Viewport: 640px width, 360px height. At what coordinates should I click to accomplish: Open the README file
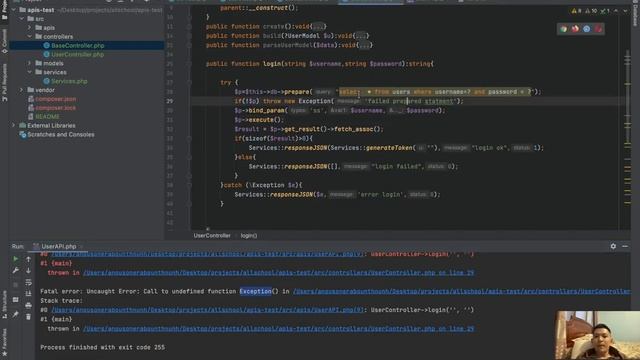click(x=47, y=117)
